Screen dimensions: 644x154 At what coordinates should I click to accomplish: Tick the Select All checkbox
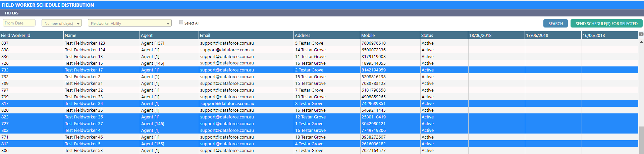point(181,22)
